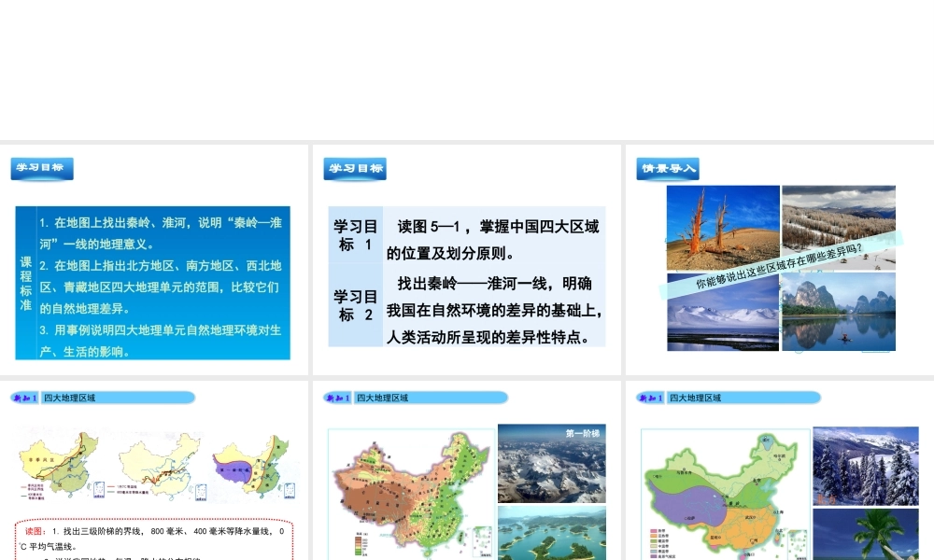Click the monsoon region map on left
The image size is (934, 560).
click(62, 466)
